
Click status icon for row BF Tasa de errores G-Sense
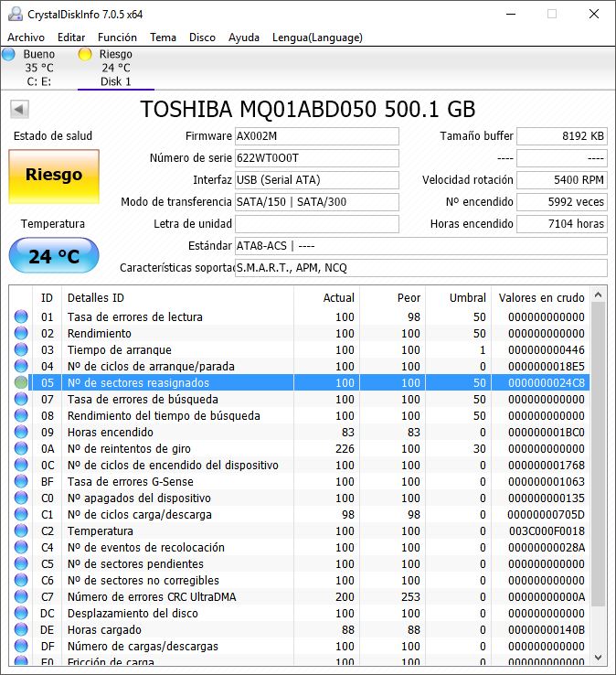[x=21, y=481]
